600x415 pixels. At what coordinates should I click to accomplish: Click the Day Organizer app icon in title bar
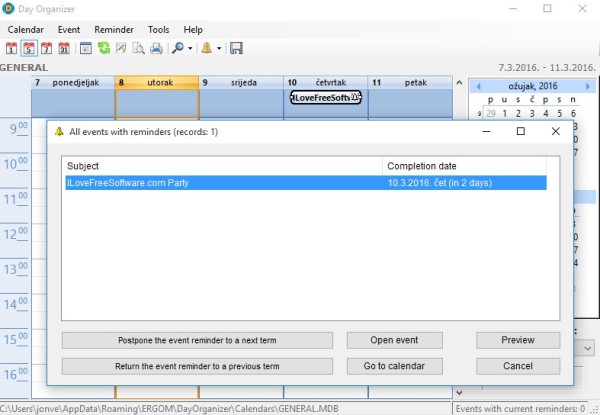click(x=8, y=8)
